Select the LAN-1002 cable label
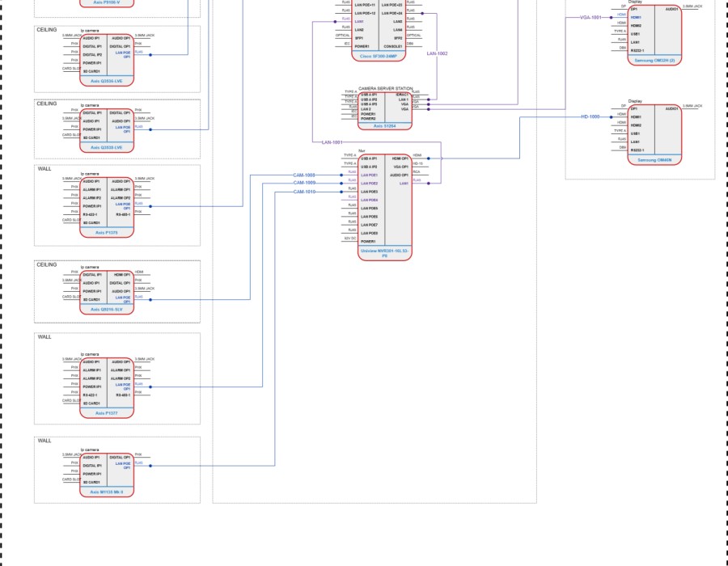 pyautogui.click(x=437, y=53)
